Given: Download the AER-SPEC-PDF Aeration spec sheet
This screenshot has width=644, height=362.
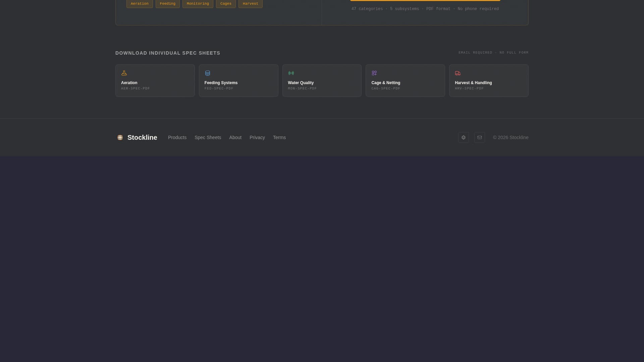Looking at the screenshot, I should pyautogui.click(x=155, y=80).
